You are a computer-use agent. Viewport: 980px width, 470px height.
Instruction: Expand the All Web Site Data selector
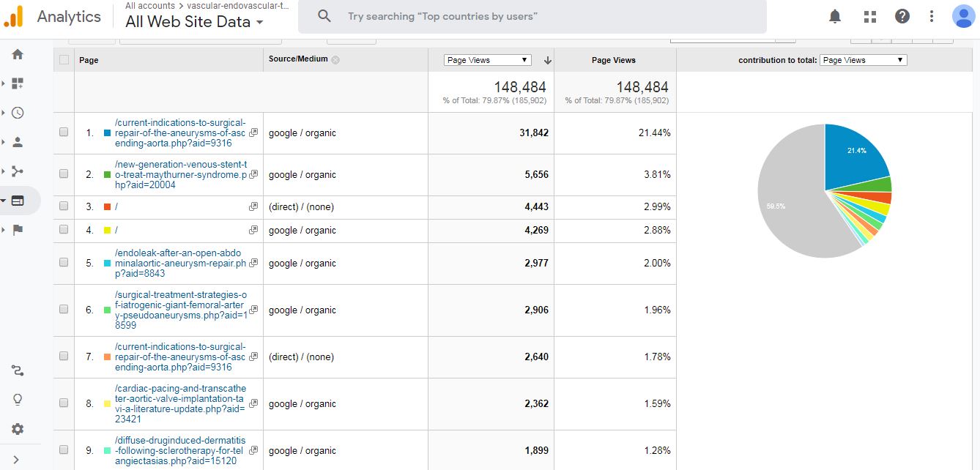click(194, 22)
